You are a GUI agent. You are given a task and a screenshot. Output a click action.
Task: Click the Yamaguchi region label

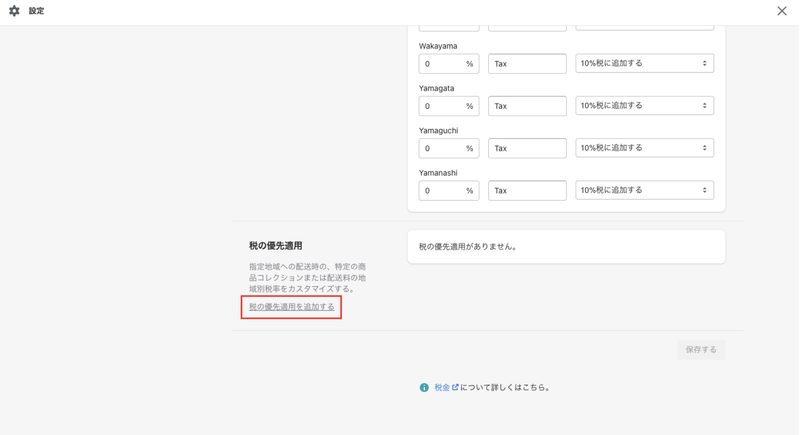439,131
